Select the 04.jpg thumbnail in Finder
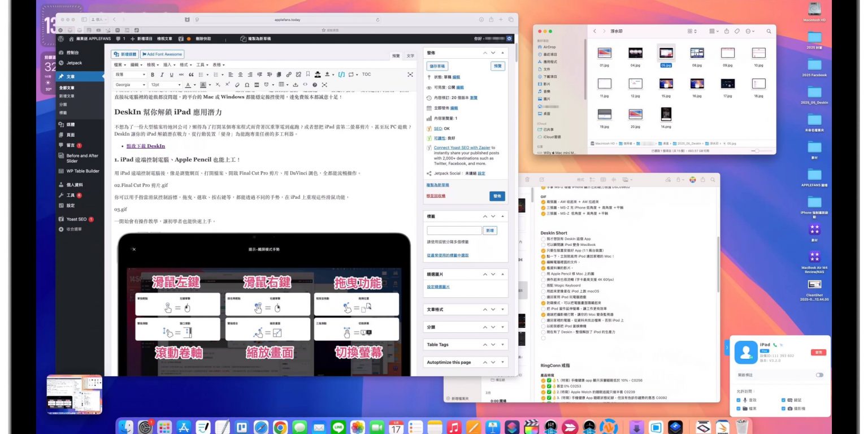Screen dimensions: 868x434 click(x=635, y=54)
